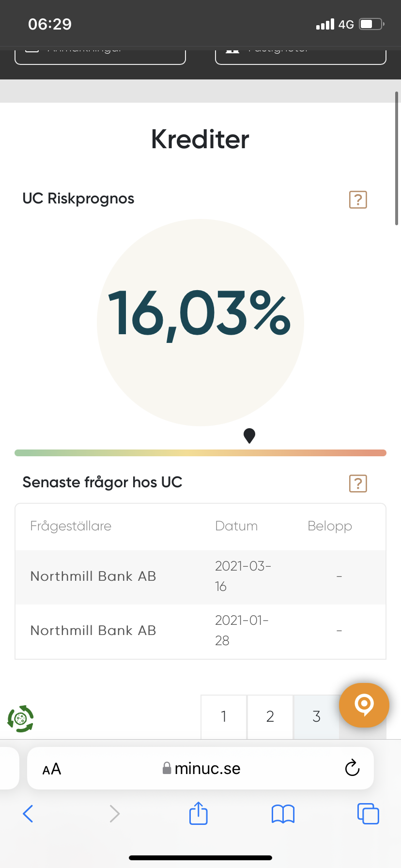Open Safari bookmarks book icon
Image resolution: width=401 pixels, height=868 pixels.
click(x=283, y=814)
